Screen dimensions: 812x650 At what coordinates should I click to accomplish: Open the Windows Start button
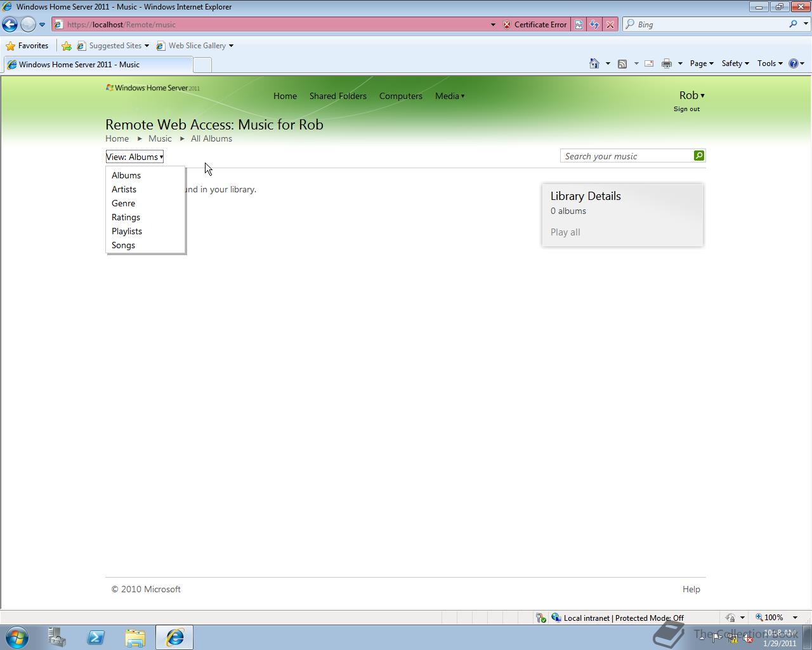coord(17,637)
